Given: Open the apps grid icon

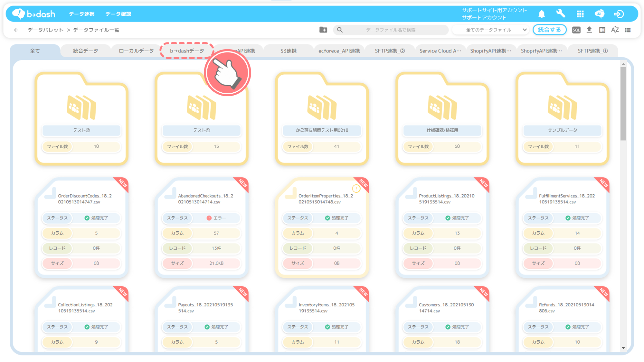Looking at the screenshot, I should point(580,14).
